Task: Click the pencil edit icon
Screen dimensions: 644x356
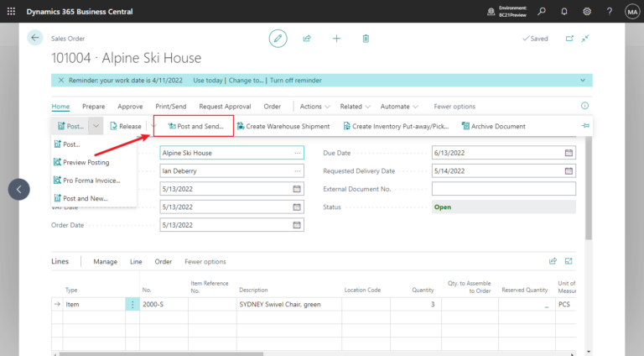Action: [278, 38]
